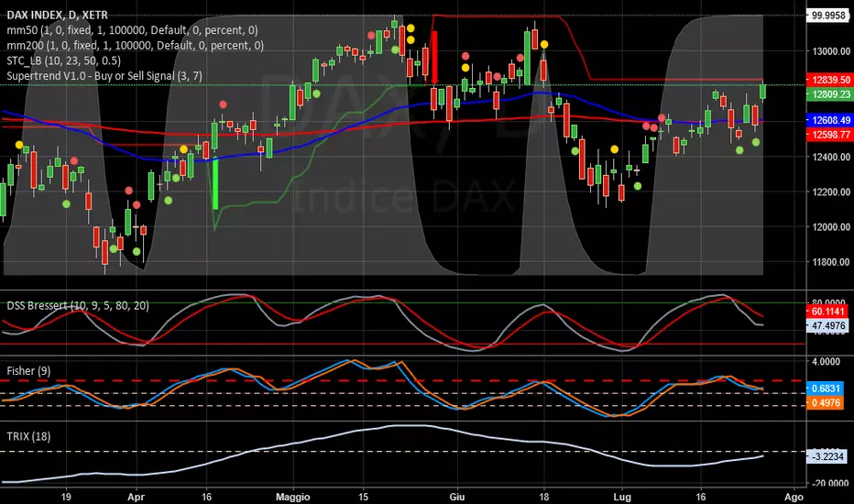Click the Lug date on time axis
The width and height of the screenshot is (854, 504).
[x=622, y=497]
